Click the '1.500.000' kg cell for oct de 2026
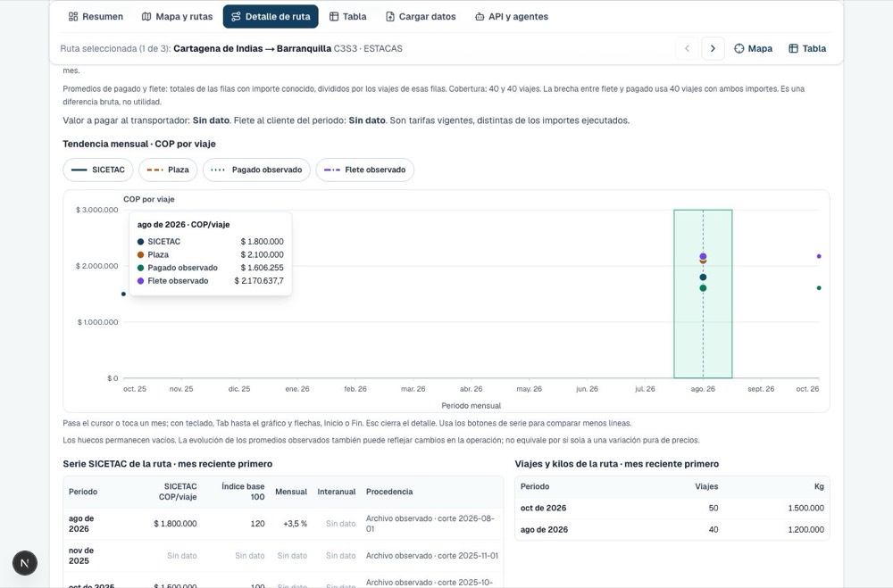This screenshot has width=893, height=588. (805, 508)
